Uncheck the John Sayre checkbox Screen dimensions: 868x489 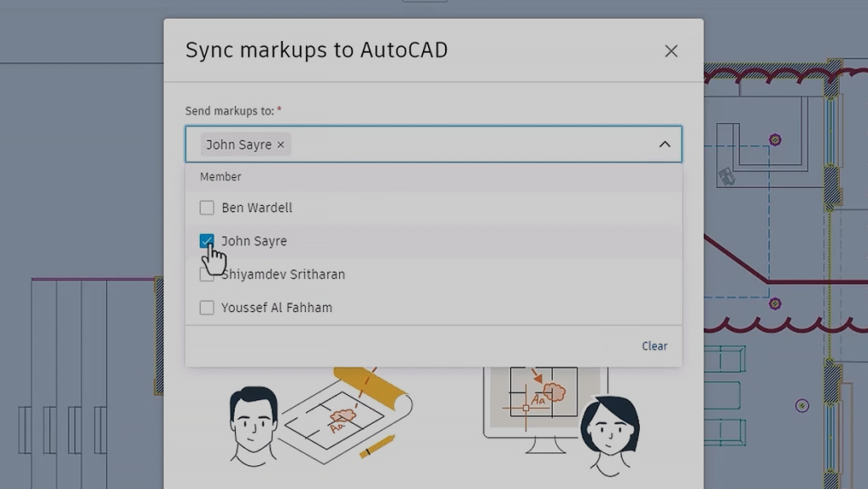click(207, 241)
